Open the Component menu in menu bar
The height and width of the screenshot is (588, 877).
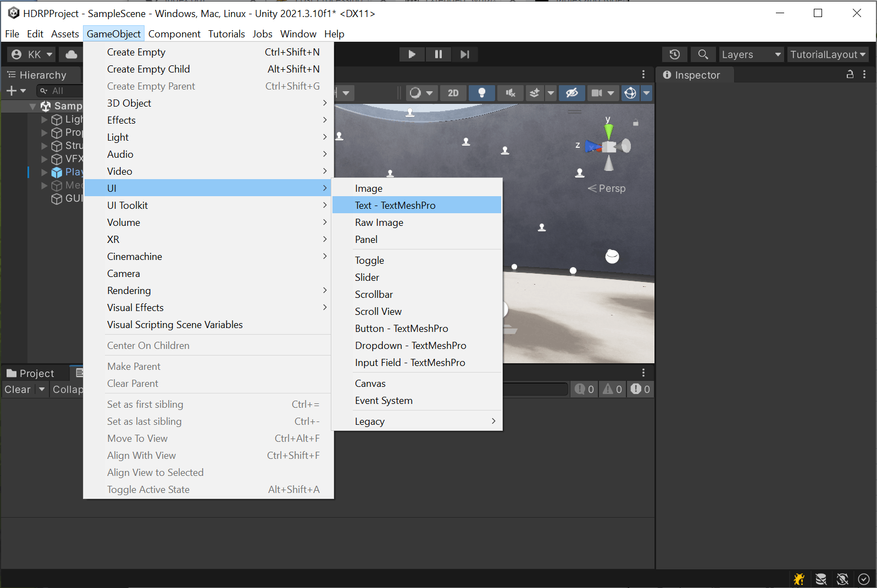174,34
